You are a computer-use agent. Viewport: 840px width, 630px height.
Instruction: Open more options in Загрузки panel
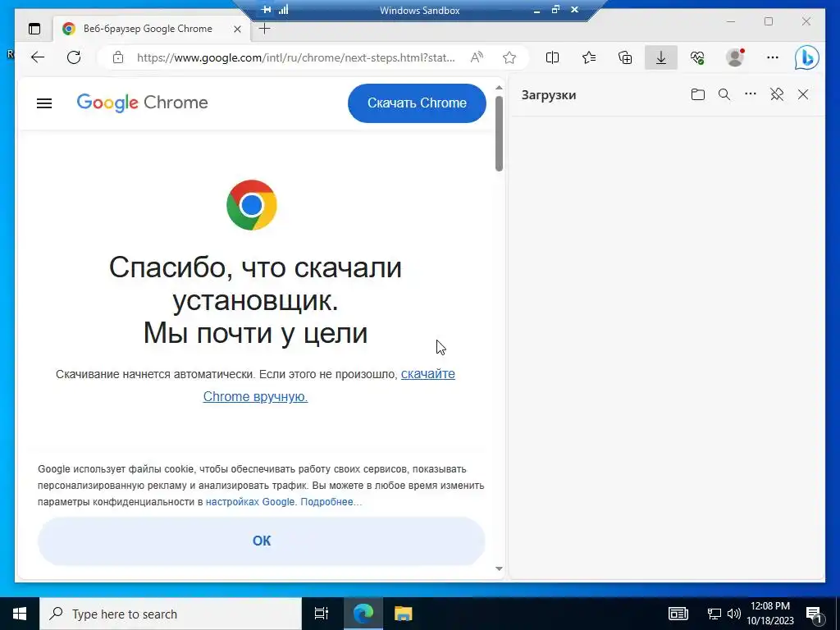[751, 94]
